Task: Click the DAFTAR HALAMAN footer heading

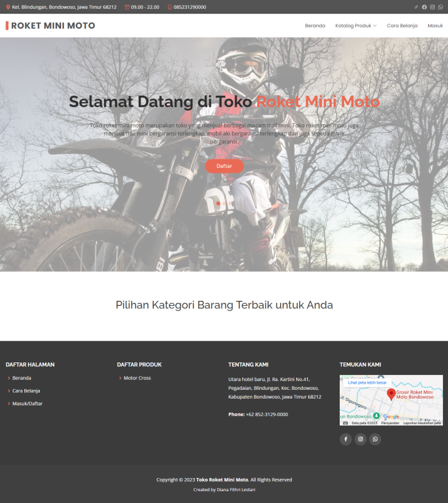Action: tap(30, 365)
